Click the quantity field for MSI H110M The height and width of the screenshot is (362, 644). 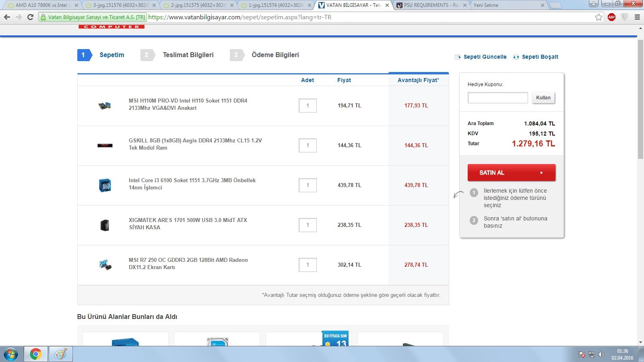click(x=308, y=105)
